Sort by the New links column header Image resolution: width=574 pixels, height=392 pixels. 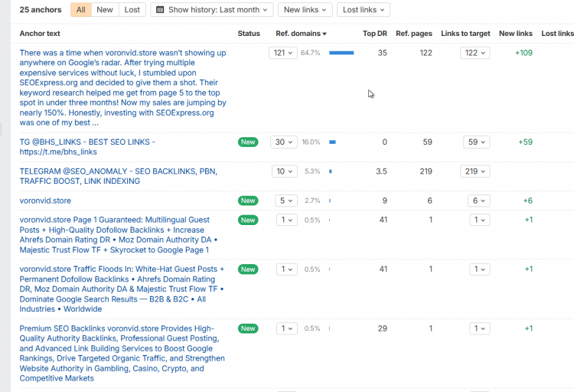[x=516, y=34]
